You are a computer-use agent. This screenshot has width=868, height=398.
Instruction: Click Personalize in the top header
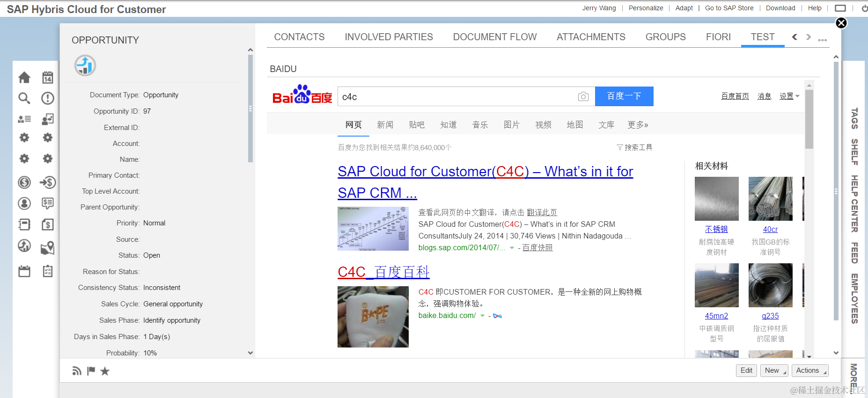[646, 8]
